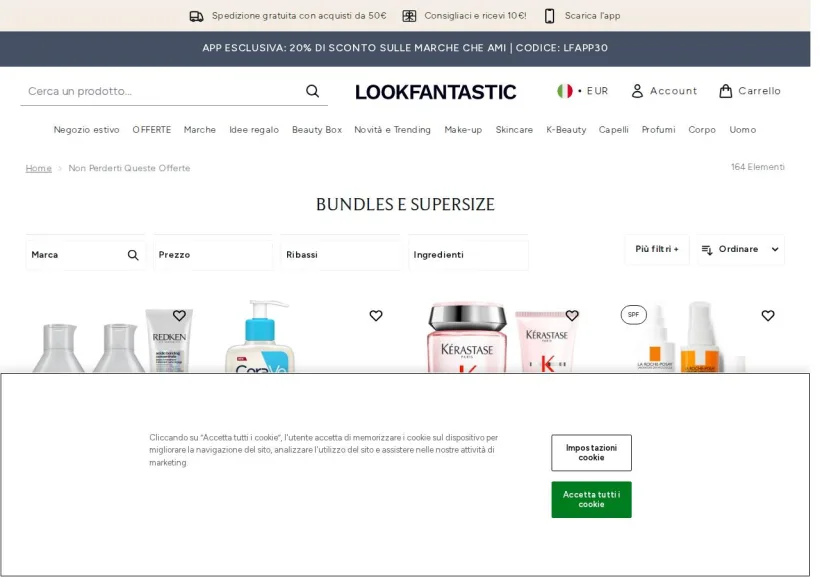Click the Account person icon
This screenshot has width=820, height=577.
(637, 91)
